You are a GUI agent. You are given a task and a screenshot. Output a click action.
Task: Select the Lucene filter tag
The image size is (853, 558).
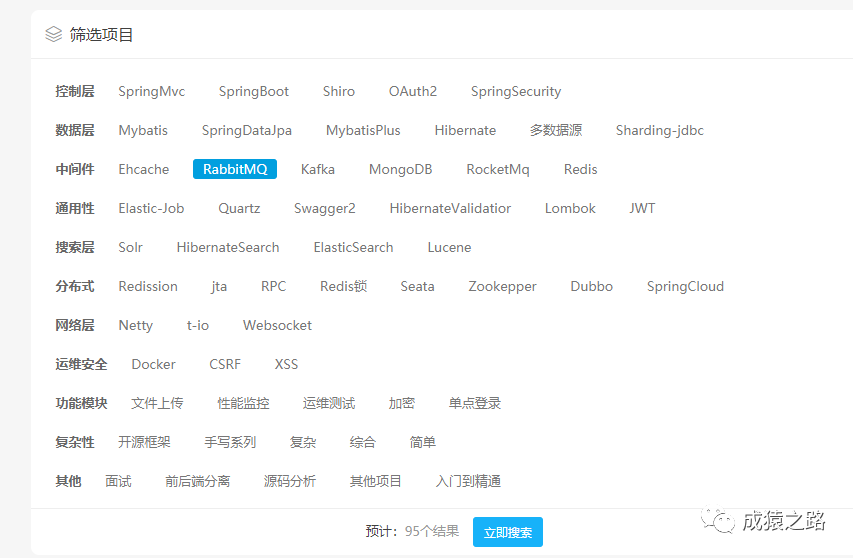pyautogui.click(x=449, y=247)
